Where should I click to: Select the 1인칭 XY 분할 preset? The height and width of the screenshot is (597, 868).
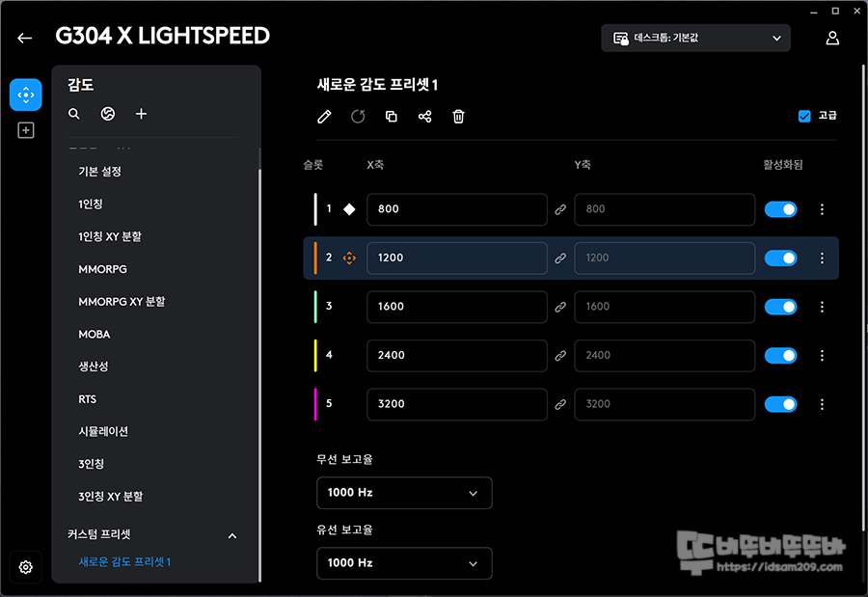pyautogui.click(x=110, y=237)
